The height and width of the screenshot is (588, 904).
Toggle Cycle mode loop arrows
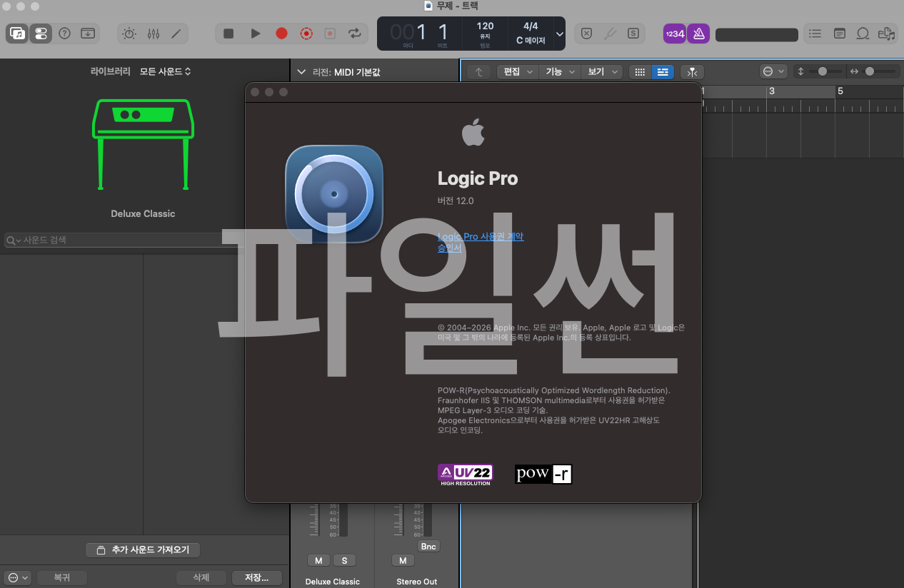point(354,34)
